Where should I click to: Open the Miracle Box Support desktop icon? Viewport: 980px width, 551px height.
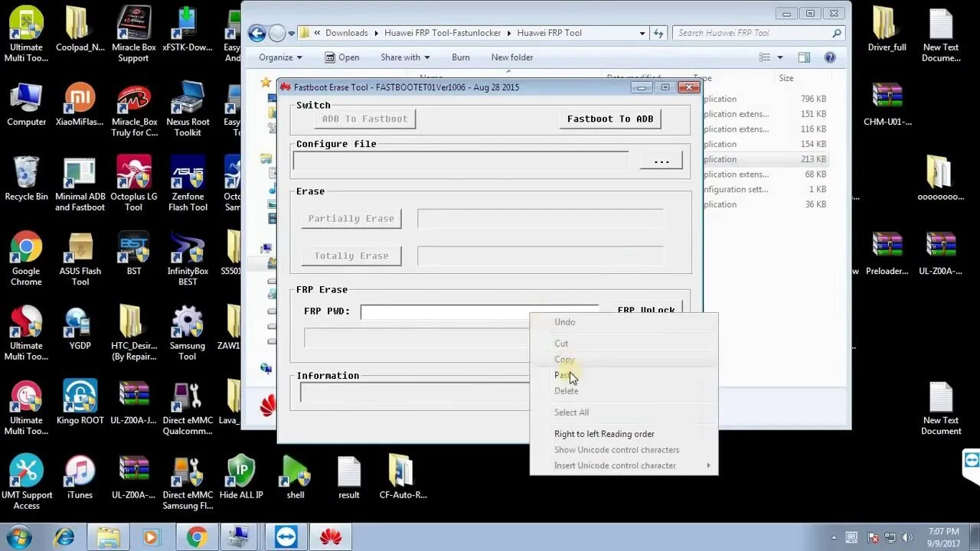click(133, 34)
